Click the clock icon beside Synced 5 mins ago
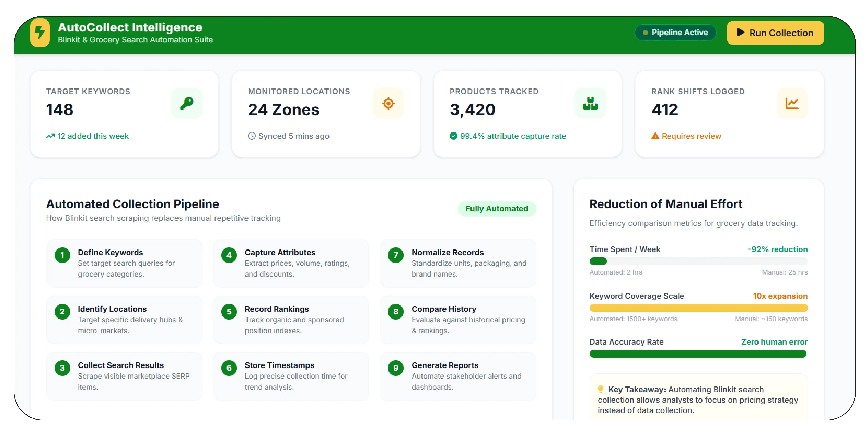The image size is (868, 431). 252,136
